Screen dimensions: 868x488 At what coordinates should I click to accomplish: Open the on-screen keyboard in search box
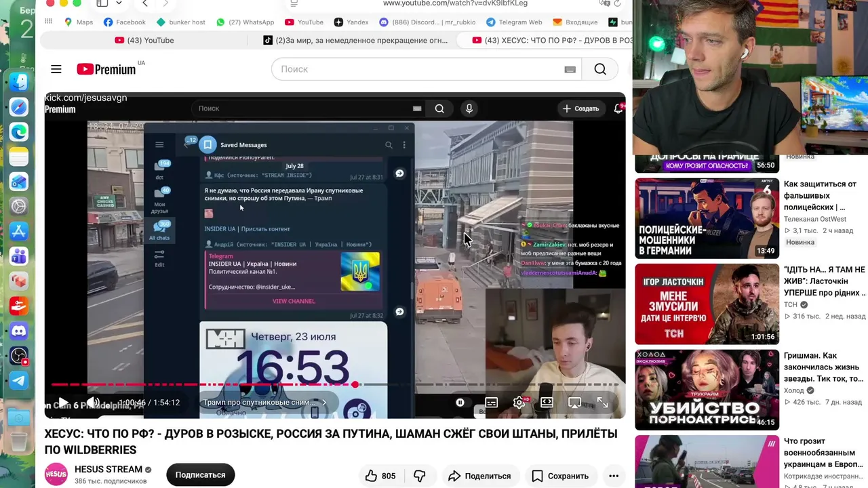pos(570,69)
